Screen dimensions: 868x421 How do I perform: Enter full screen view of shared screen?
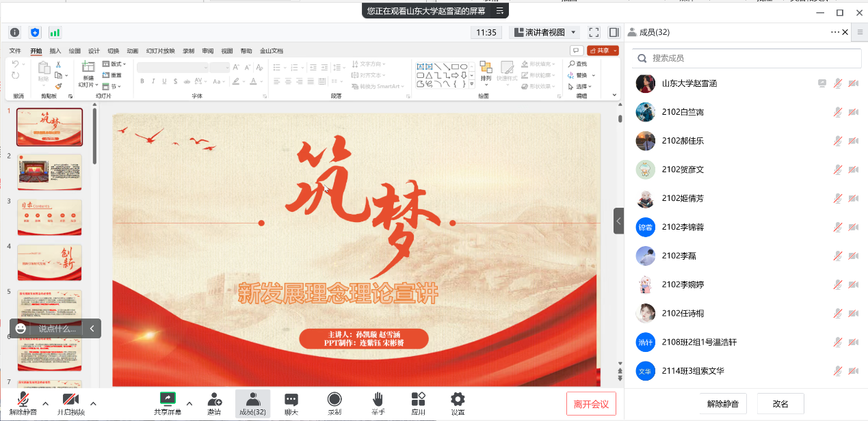coord(594,32)
